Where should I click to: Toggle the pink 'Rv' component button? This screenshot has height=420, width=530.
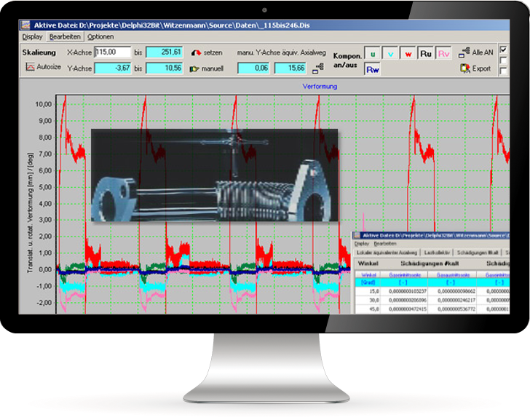(x=444, y=54)
